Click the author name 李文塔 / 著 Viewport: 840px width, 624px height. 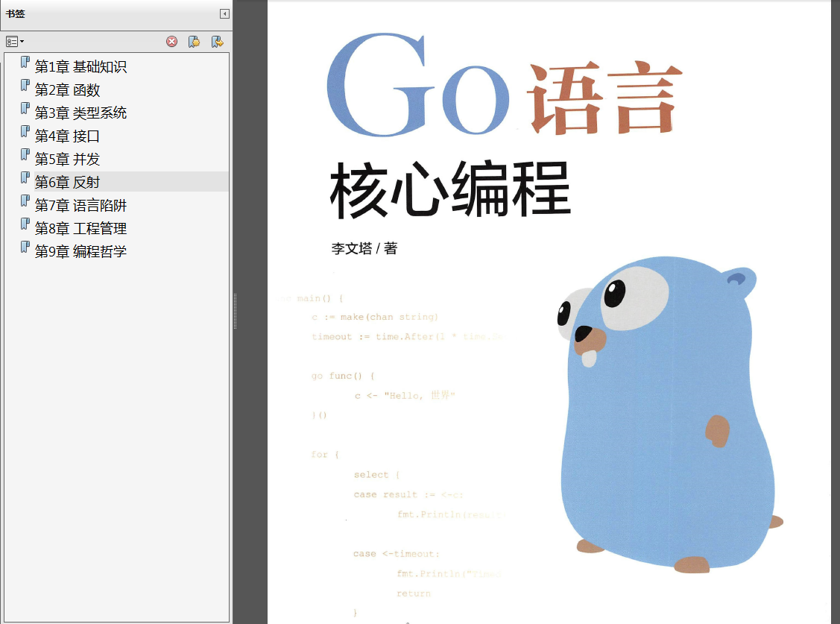click(364, 248)
